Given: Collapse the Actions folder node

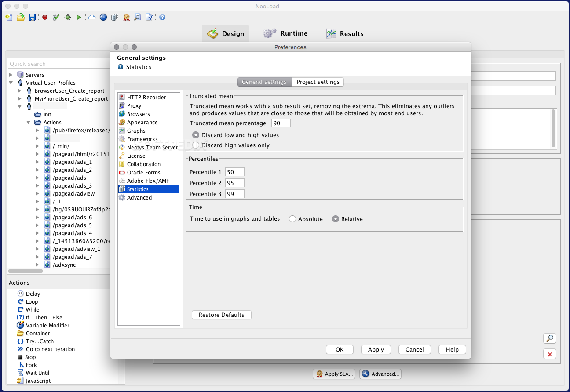Looking at the screenshot, I should pyautogui.click(x=28, y=122).
